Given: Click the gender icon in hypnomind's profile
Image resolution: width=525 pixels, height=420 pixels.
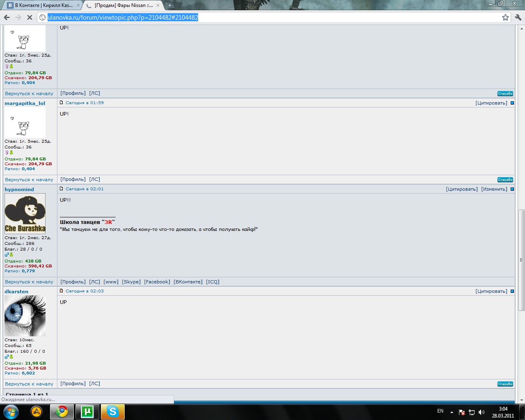Looking at the screenshot, I should pos(7,255).
